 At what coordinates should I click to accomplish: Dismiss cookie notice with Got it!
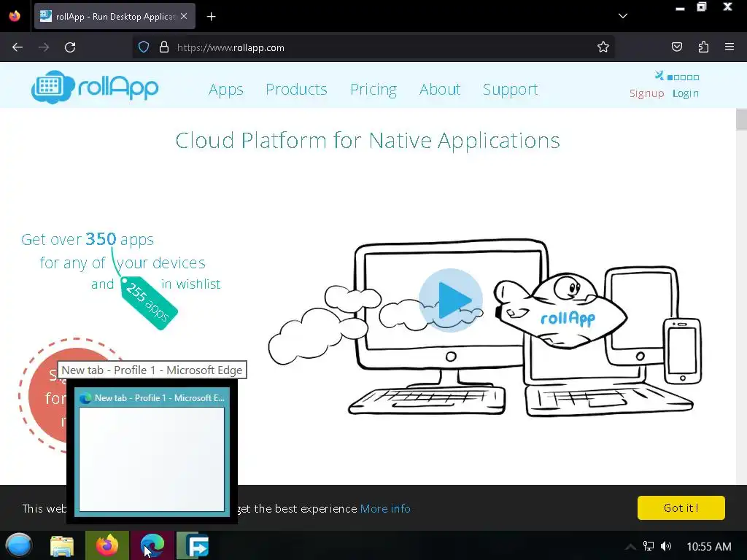(681, 508)
